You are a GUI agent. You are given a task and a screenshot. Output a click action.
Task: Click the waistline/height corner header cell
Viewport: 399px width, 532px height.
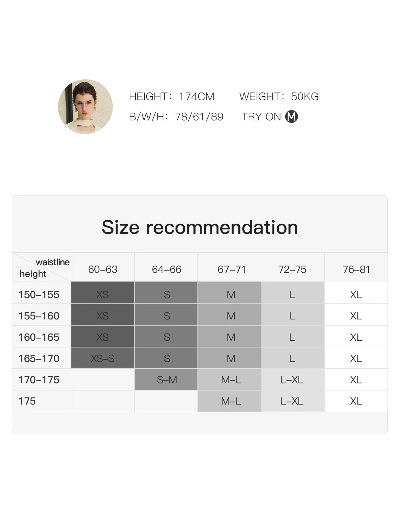click(41, 268)
